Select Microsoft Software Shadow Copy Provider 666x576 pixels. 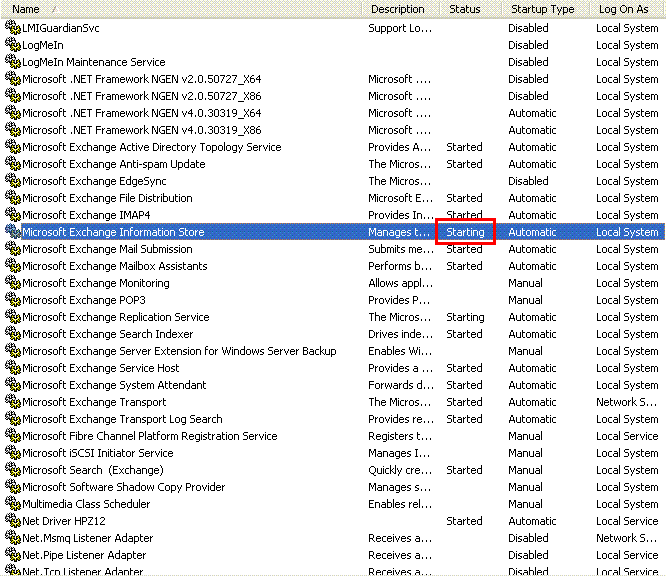(124, 487)
